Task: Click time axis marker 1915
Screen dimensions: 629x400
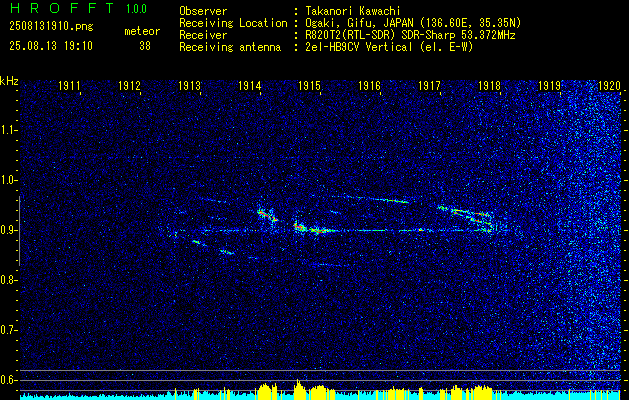Action: [309, 85]
